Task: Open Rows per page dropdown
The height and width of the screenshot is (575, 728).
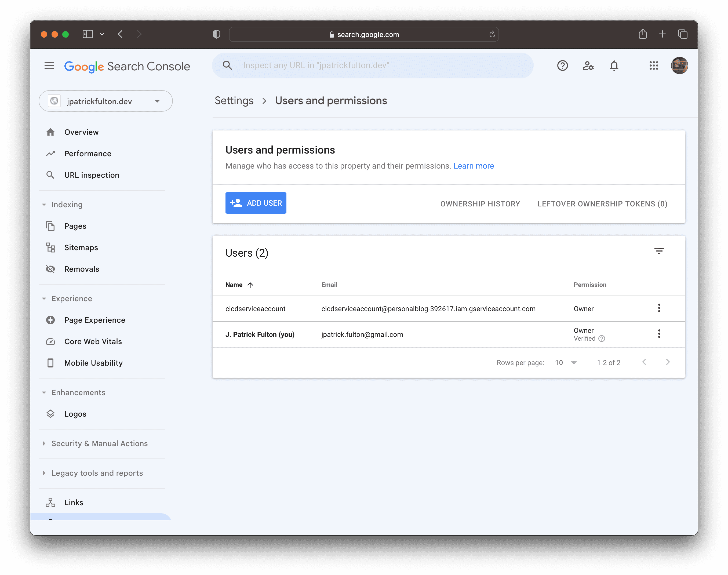Action: [x=566, y=363]
